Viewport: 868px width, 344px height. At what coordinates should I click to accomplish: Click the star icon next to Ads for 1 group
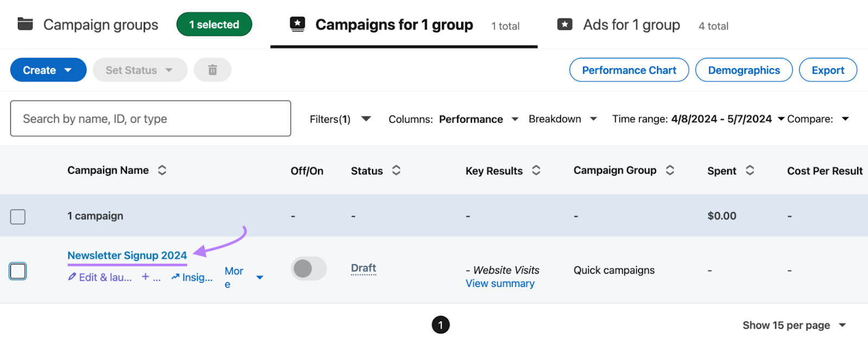click(565, 24)
